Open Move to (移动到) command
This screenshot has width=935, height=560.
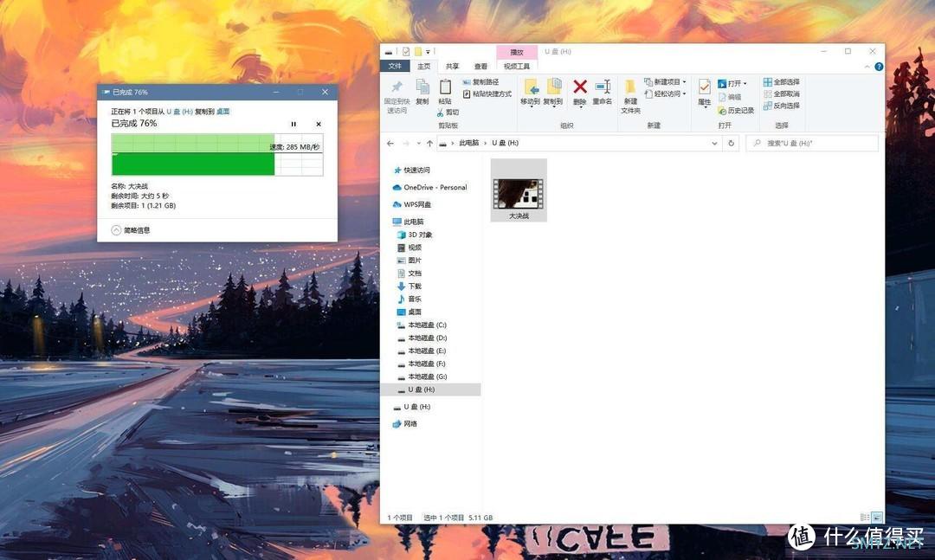pos(530,92)
